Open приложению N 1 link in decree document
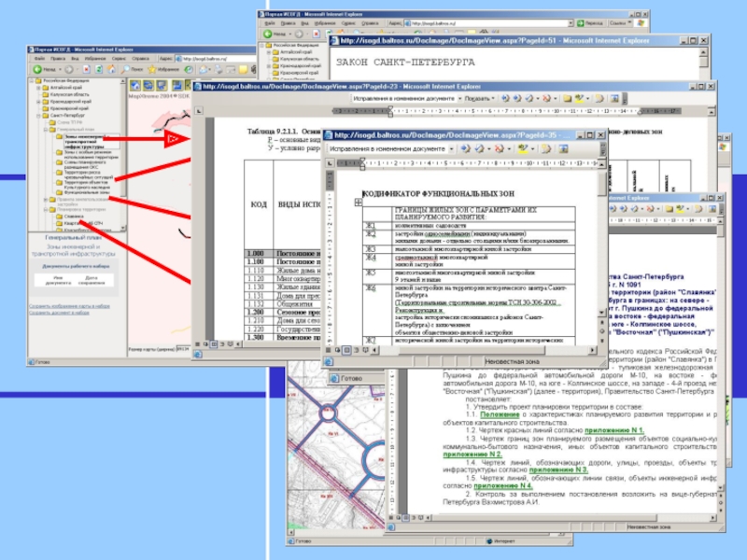 coord(614,430)
